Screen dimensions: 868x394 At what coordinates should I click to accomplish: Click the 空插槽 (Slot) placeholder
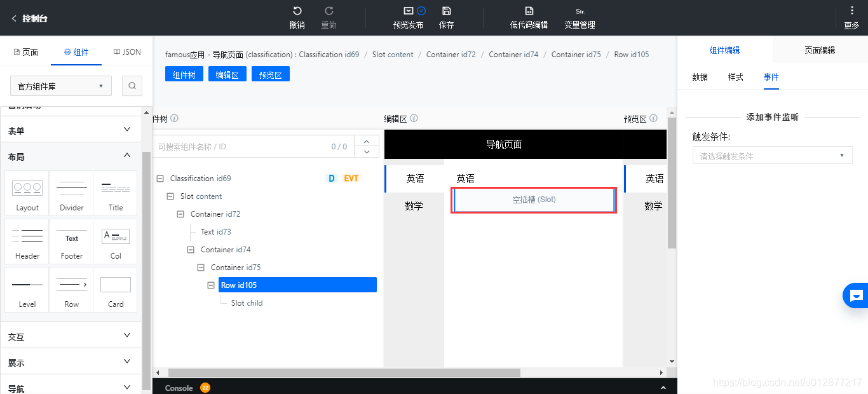(x=534, y=200)
